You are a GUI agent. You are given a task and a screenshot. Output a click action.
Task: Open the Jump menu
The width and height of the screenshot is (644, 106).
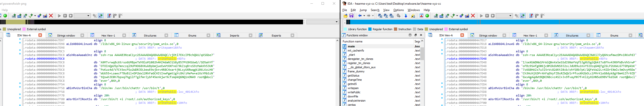(363, 10)
